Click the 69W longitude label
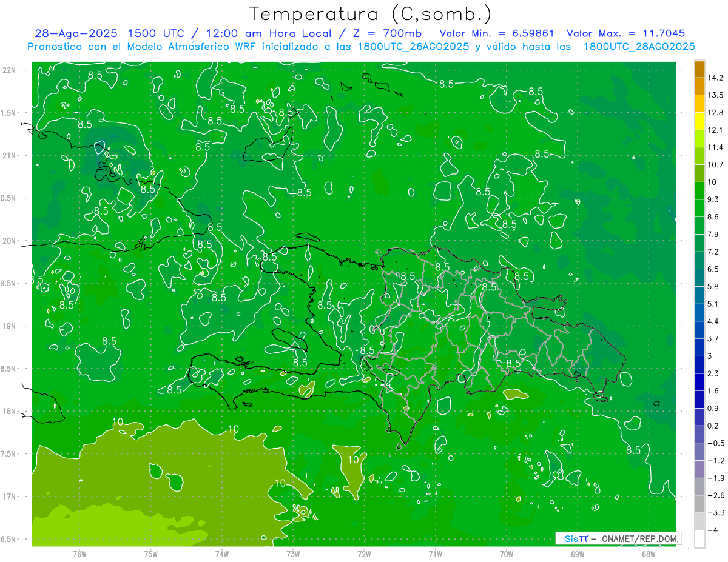Screen dimensions: 728x562 click(x=577, y=554)
